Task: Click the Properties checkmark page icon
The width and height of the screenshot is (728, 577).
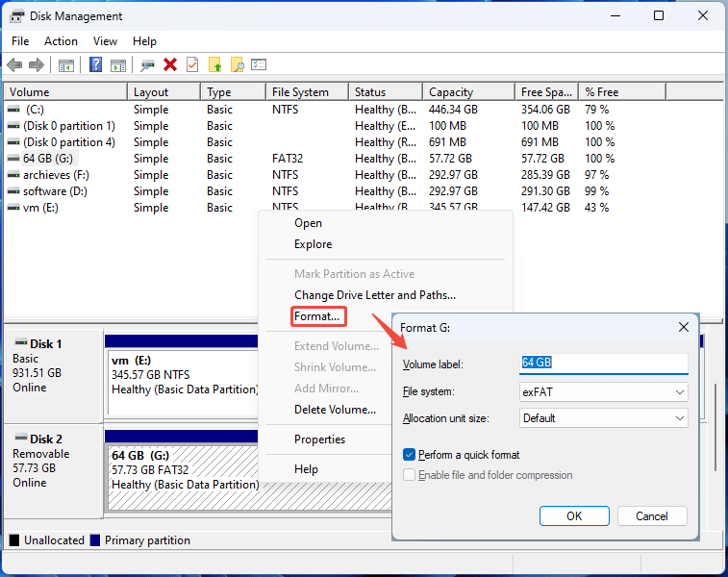Action: tap(192, 65)
